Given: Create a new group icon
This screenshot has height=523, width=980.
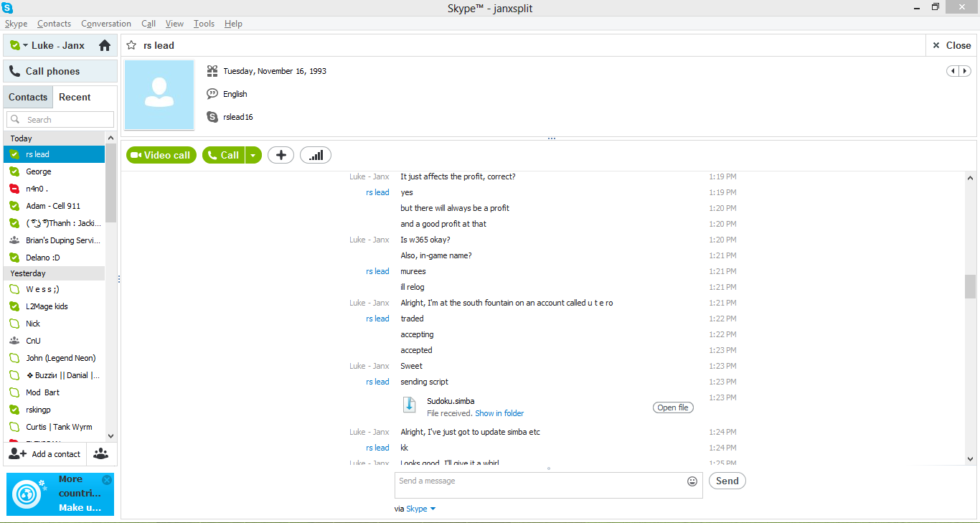Looking at the screenshot, I should coord(101,454).
